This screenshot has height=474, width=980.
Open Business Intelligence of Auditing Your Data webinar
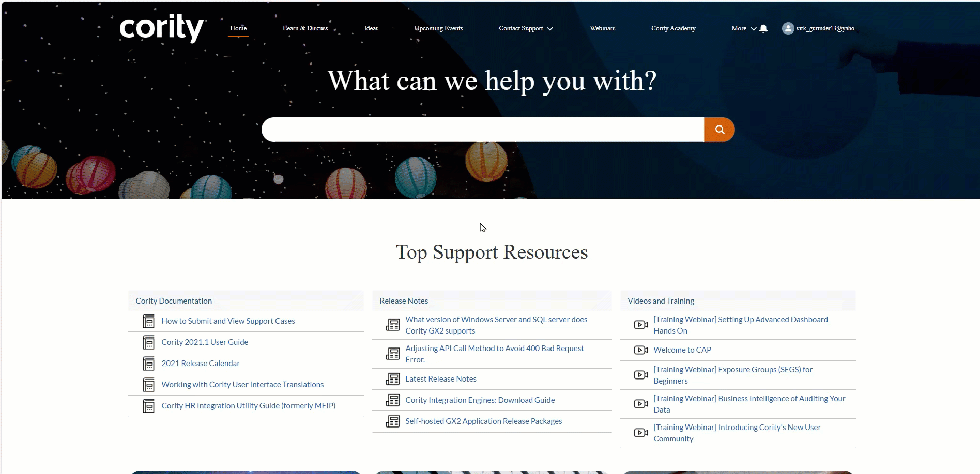coord(749,404)
